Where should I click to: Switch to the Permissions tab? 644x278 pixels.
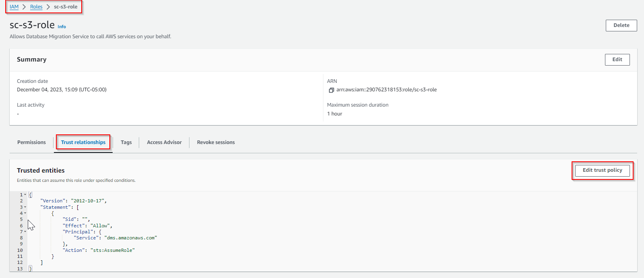click(31, 142)
